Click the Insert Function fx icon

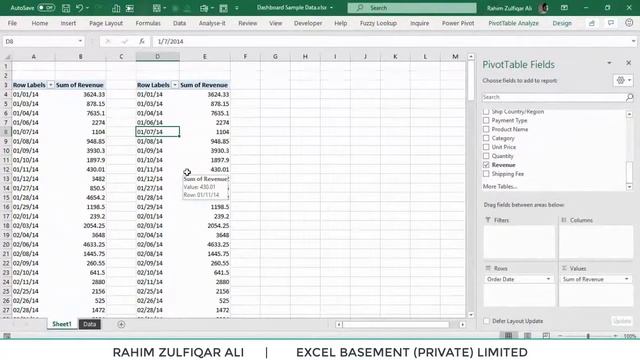pos(142,41)
